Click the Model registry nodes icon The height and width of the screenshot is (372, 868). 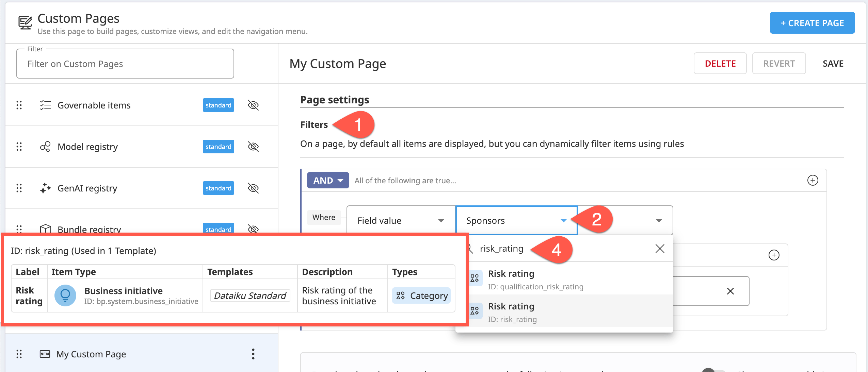point(45,147)
